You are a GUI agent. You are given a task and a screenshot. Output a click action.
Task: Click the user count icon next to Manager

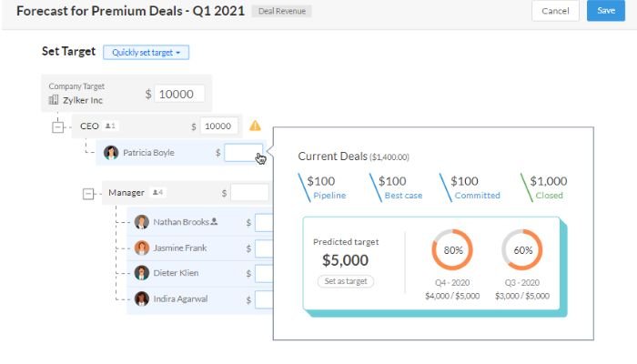pos(157,192)
